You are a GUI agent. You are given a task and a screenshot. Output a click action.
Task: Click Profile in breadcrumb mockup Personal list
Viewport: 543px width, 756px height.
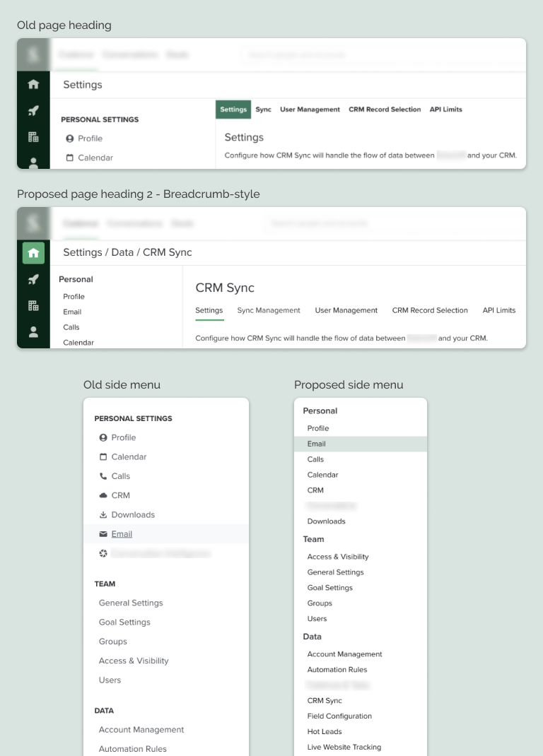(74, 297)
